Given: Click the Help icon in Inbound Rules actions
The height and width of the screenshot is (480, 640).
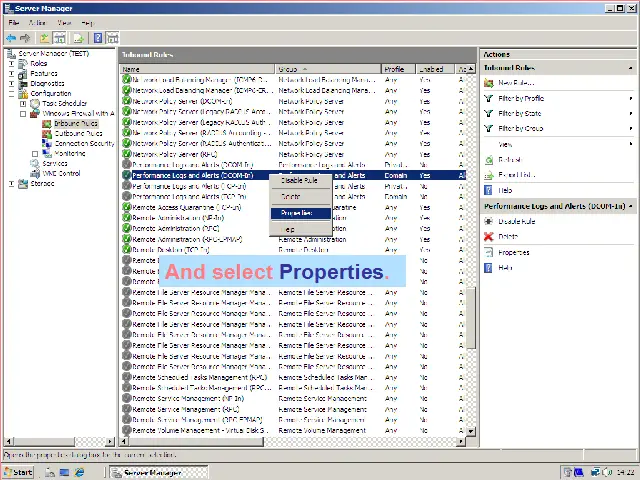Looking at the screenshot, I should [488, 191].
